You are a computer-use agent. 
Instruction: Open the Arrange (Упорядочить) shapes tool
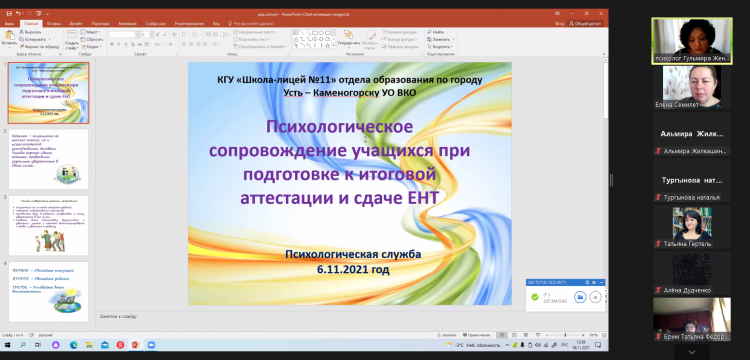pyautogui.click(x=348, y=38)
